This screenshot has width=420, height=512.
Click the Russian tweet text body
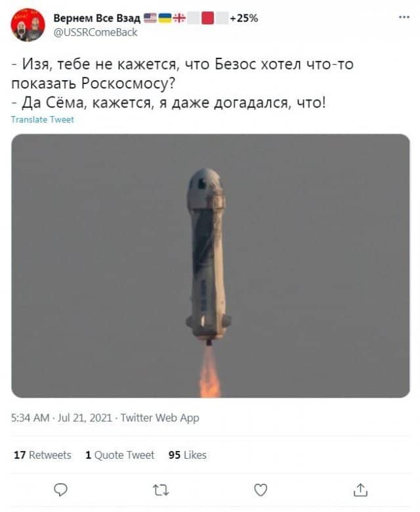click(x=182, y=83)
